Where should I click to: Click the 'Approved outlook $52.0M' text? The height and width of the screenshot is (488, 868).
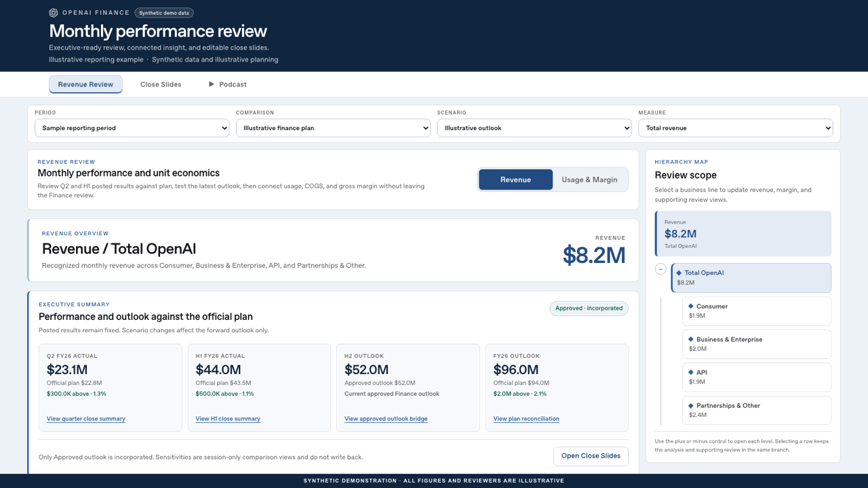(380, 384)
